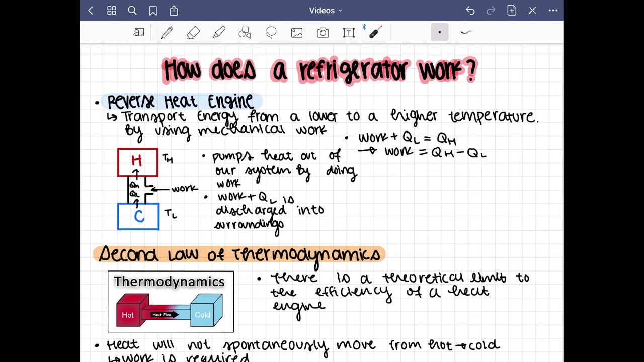Select the Shapes tool
Screen dimensions: 644x362
[245, 33]
